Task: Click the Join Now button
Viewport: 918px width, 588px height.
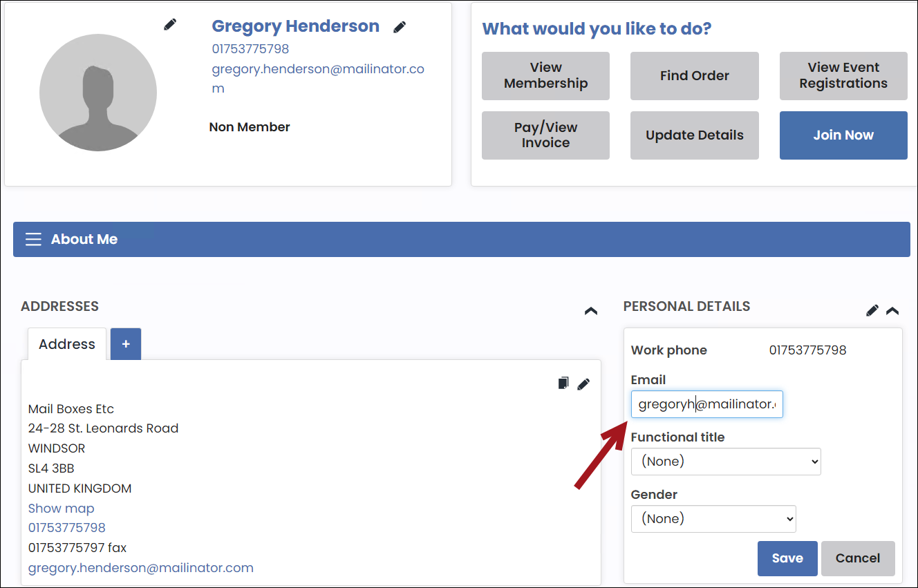Action: (843, 135)
